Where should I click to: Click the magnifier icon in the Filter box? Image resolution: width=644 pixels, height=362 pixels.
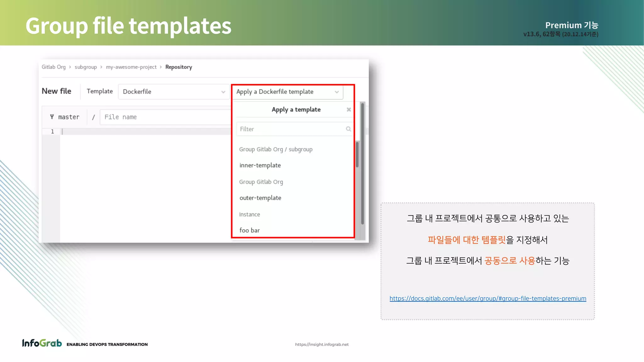tap(348, 129)
